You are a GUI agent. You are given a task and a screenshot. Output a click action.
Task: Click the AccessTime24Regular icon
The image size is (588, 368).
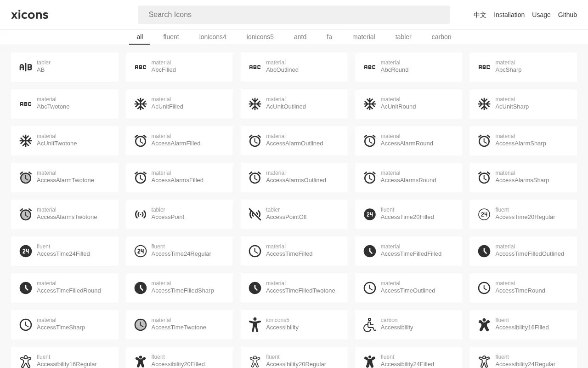141,251
